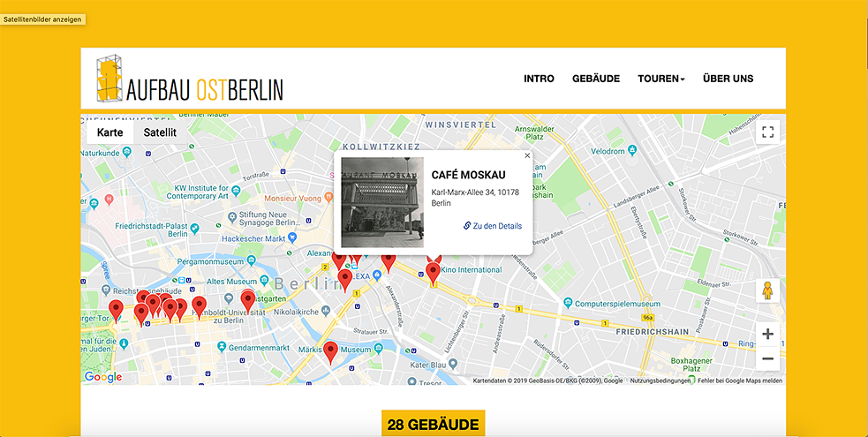Click the Aufbau Ostberlin logo
Viewport: 868px width, 437px height.
190,79
